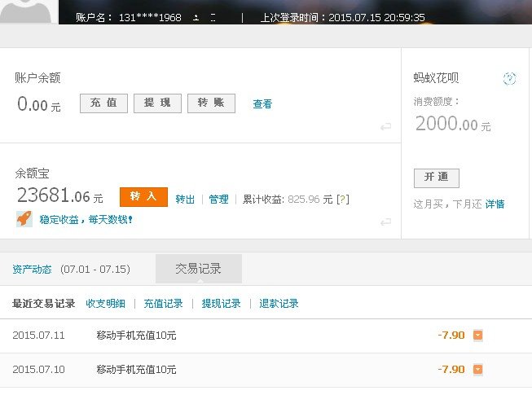Open the 提现记录 link
This screenshot has width=532, height=395.
(x=222, y=303)
